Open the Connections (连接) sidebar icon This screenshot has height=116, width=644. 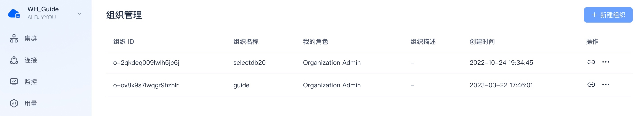click(x=14, y=60)
